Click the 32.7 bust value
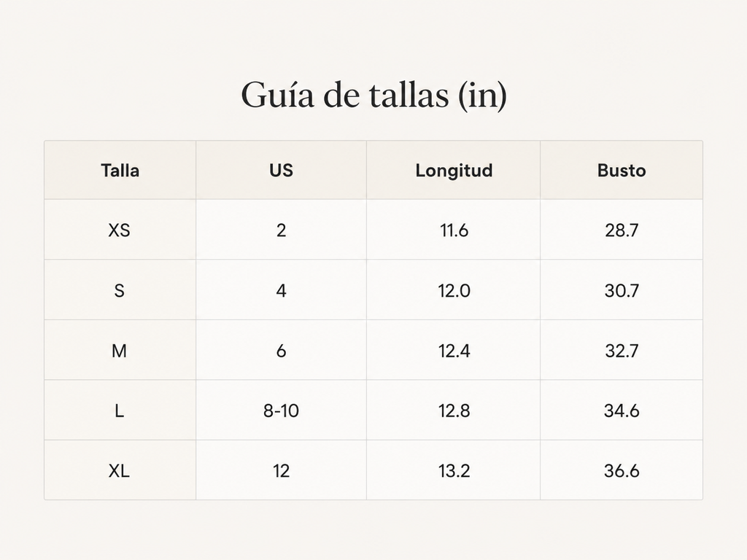Image resolution: width=747 pixels, height=560 pixels. click(622, 351)
